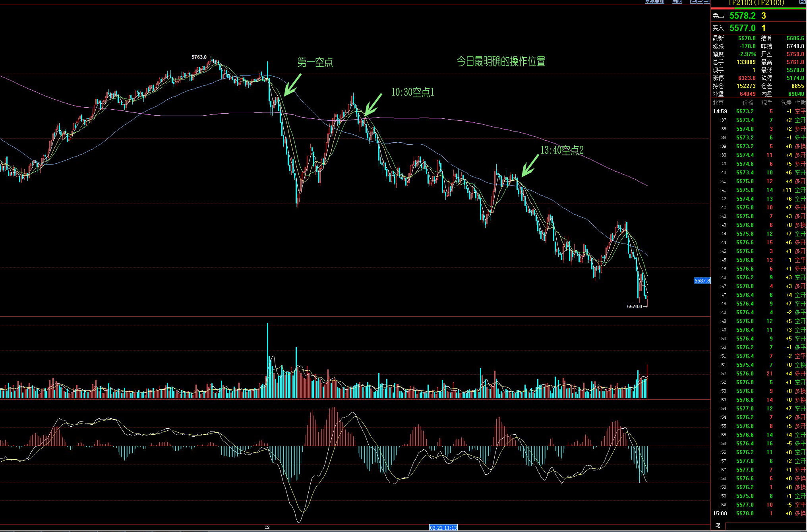This screenshot has width=807, height=532.
Task: Select tick price 5575.4 in list
Action: (745, 365)
